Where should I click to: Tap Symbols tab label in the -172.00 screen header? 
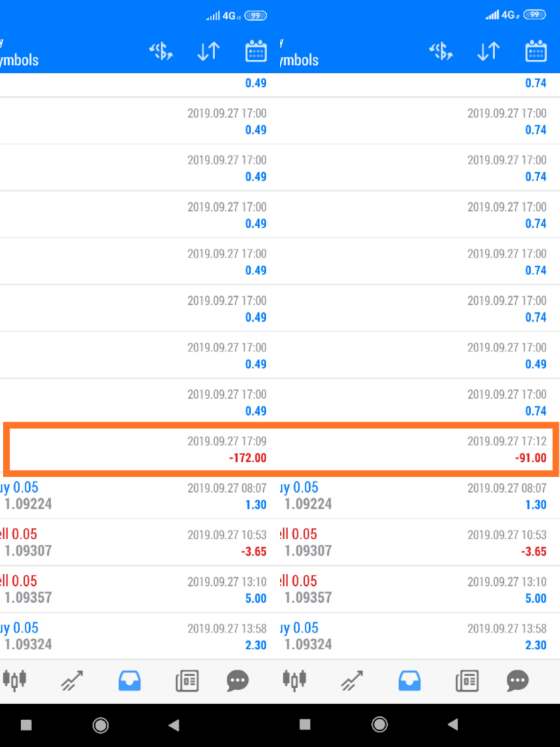click(19, 60)
